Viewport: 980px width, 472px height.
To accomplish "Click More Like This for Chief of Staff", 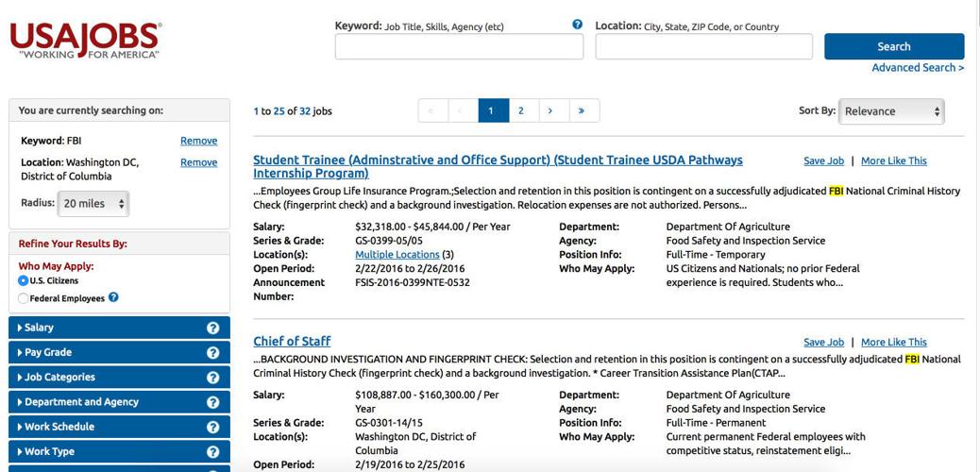I will tap(894, 342).
